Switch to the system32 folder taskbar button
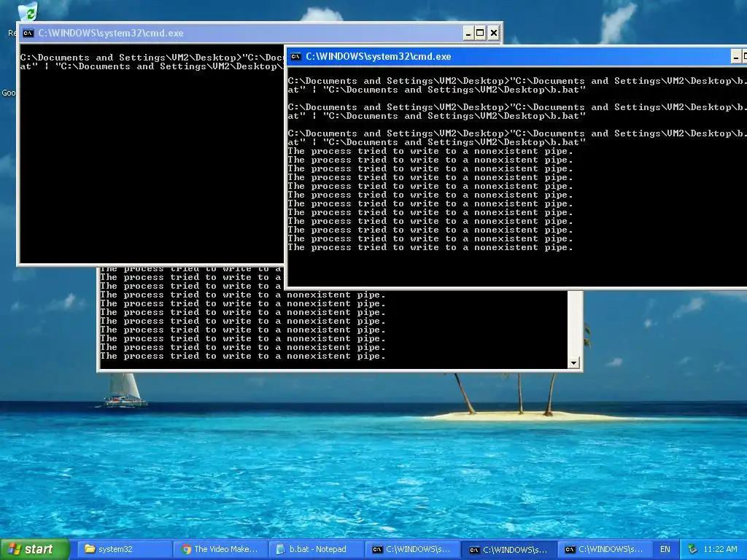This screenshot has height=560, width=747. click(124, 549)
